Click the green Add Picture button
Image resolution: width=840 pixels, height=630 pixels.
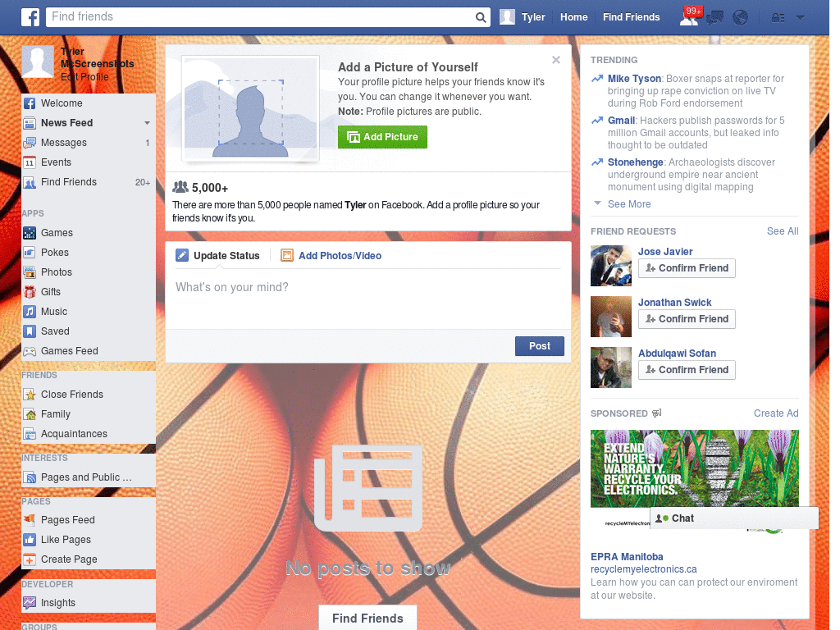coord(382,137)
